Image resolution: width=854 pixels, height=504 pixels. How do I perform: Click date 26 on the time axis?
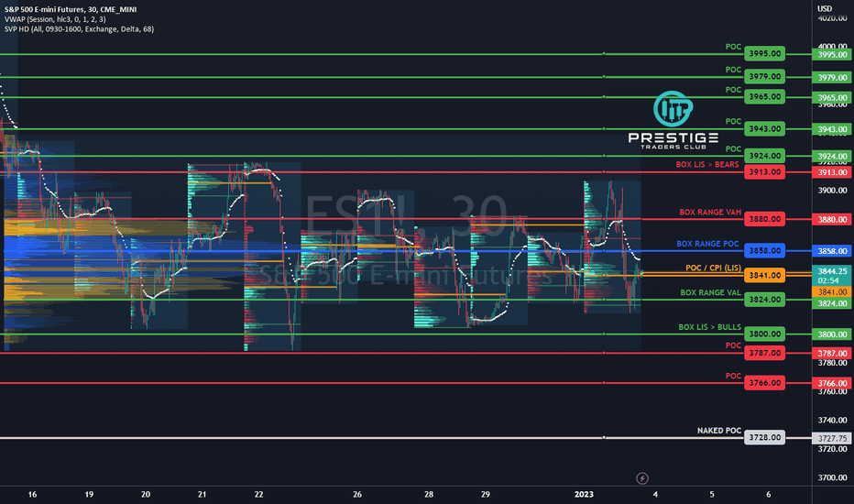point(357,494)
